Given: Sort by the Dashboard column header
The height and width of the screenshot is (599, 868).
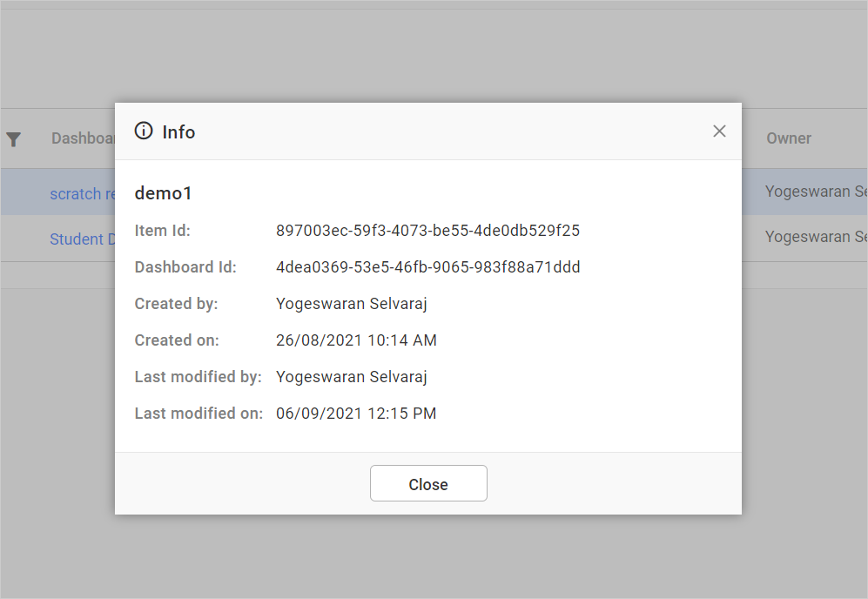Looking at the screenshot, I should 83,138.
